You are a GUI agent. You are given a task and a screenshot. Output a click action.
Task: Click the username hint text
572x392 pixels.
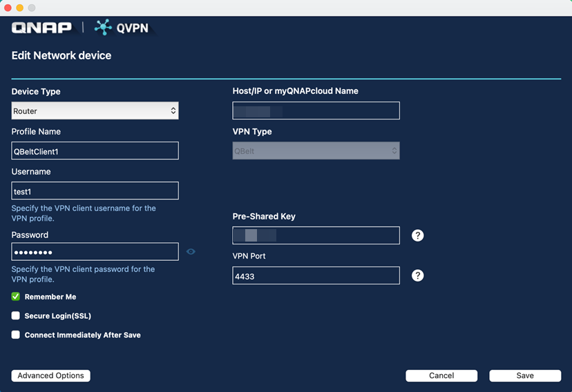point(84,213)
